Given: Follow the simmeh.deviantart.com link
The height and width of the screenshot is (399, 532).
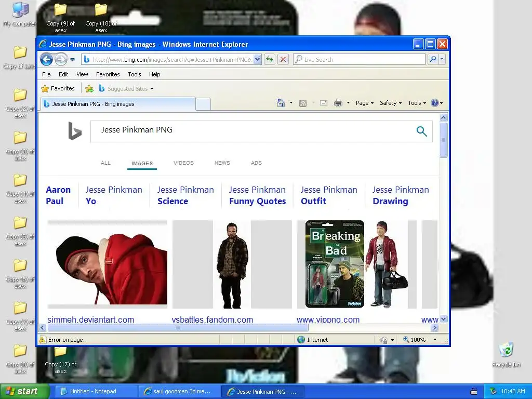Looking at the screenshot, I should (90, 320).
